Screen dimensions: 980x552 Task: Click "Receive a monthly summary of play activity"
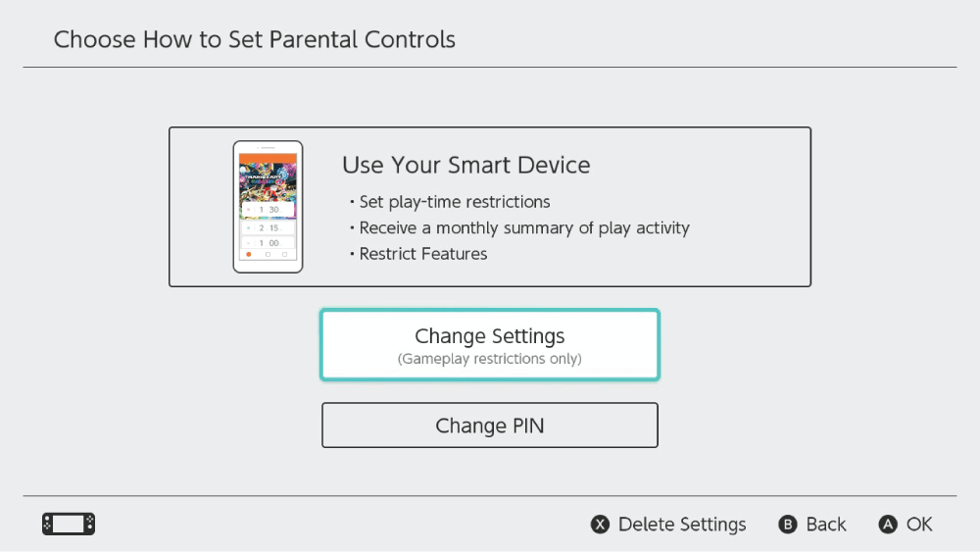tap(524, 227)
